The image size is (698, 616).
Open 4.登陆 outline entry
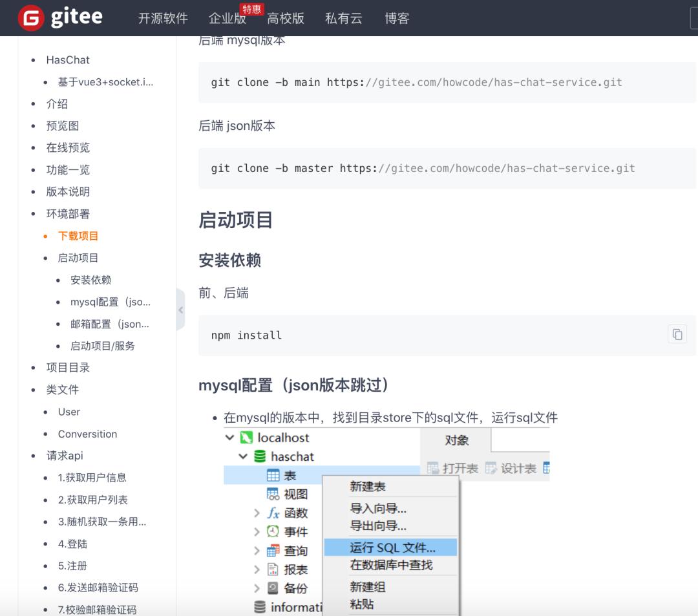[x=72, y=544]
